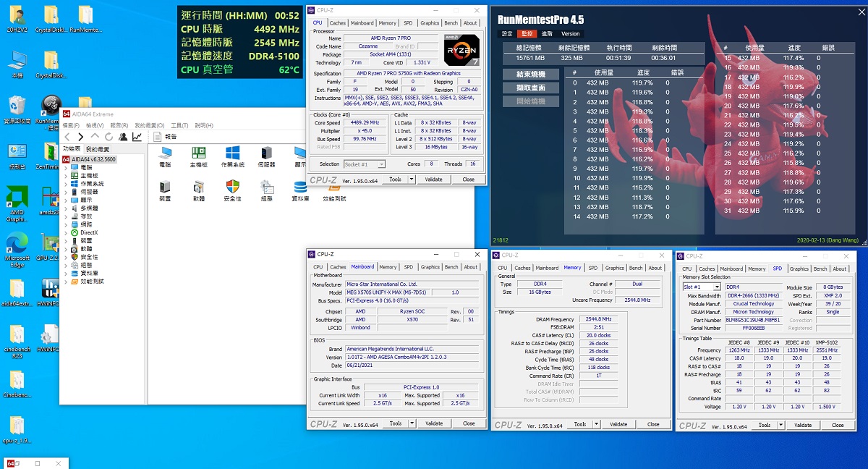Open the Tools dropdown arrow in CPU-Z Memory window
Image resolution: width=868 pixels, height=469 pixels.
597,424
